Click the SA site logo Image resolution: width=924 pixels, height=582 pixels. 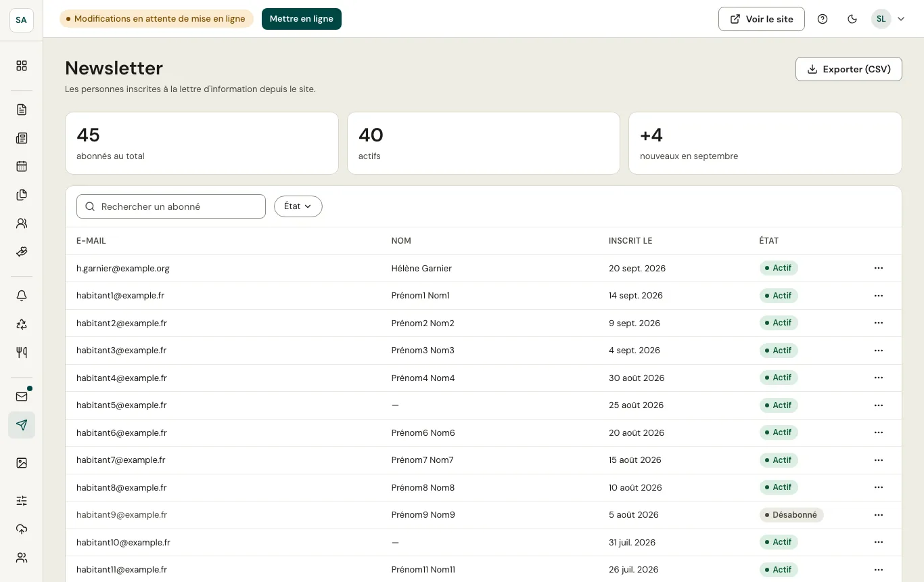(x=22, y=20)
